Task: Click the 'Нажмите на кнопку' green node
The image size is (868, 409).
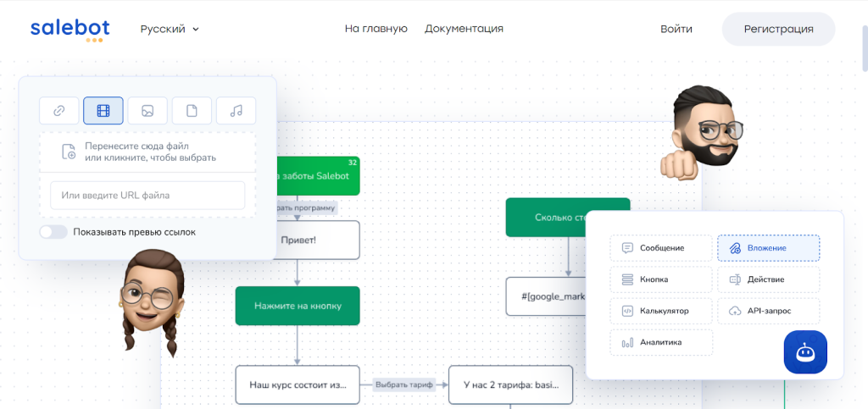Action: point(298,306)
